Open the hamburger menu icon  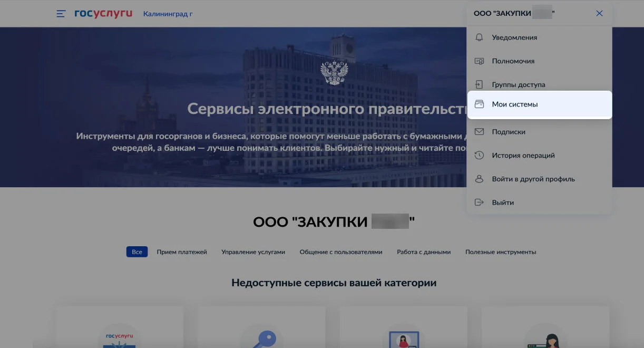[61, 14]
